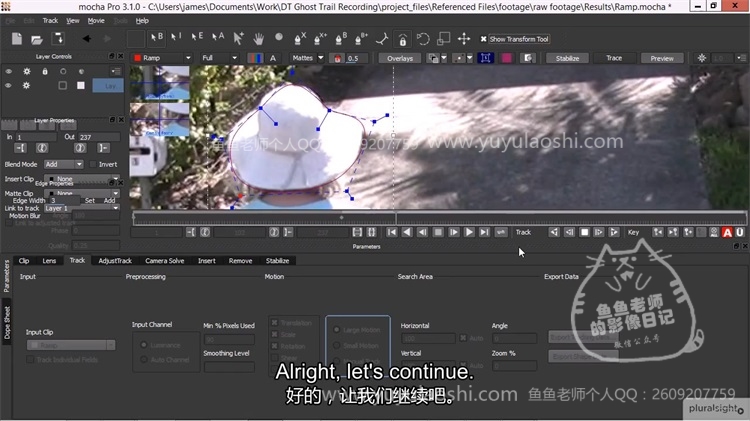Click the empty square box in the layer row
Image resolution: width=750 pixels, height=421 pixels.
(x=63, y=85)
